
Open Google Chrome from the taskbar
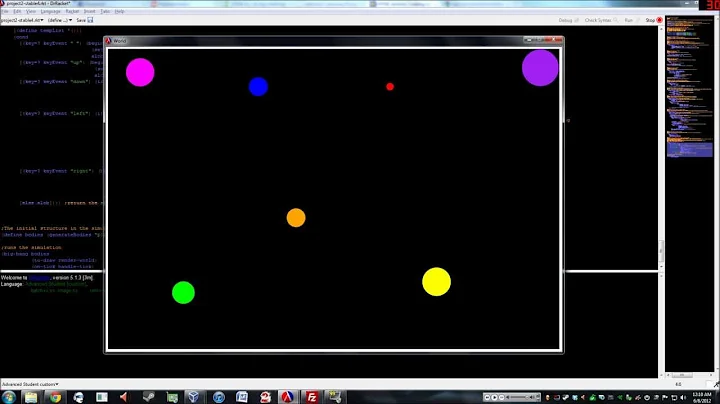click(x=55, y=397)
